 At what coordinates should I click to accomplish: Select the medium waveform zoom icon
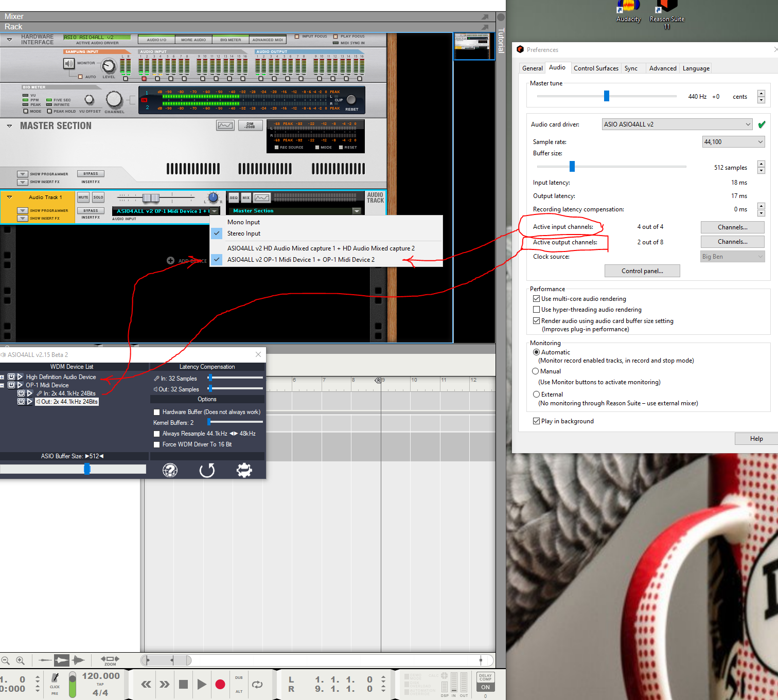pyautogui.click(x=62, y=660)
